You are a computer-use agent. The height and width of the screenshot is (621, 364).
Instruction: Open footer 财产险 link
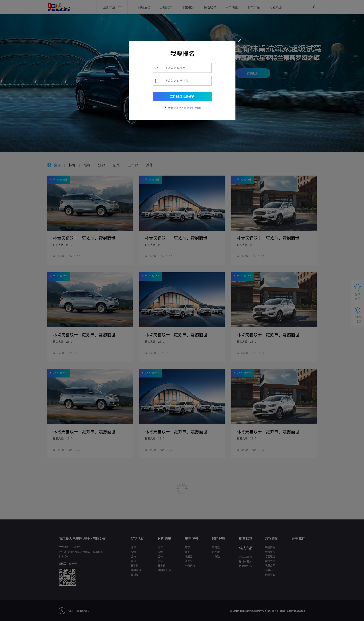coord(216,552)
